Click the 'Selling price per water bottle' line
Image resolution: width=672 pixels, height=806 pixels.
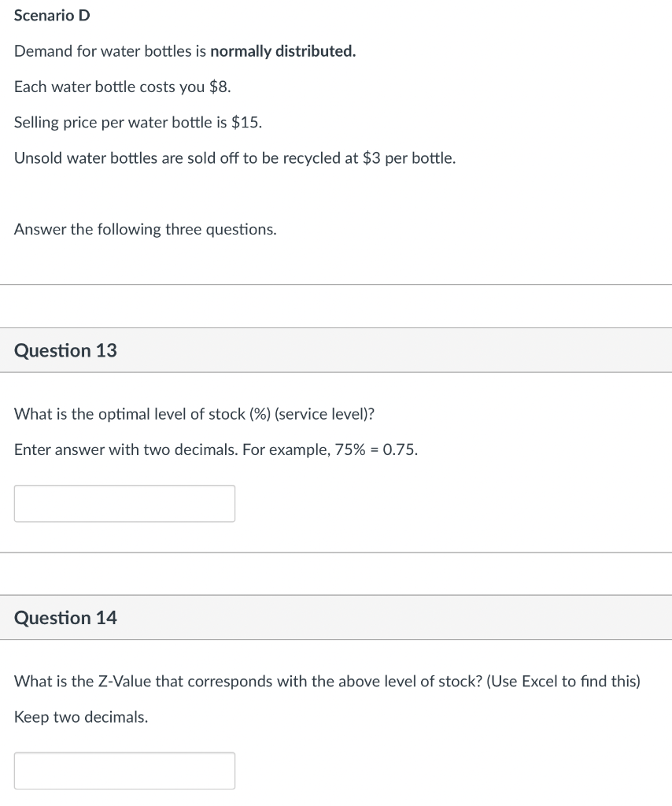(x=118, y=123)
